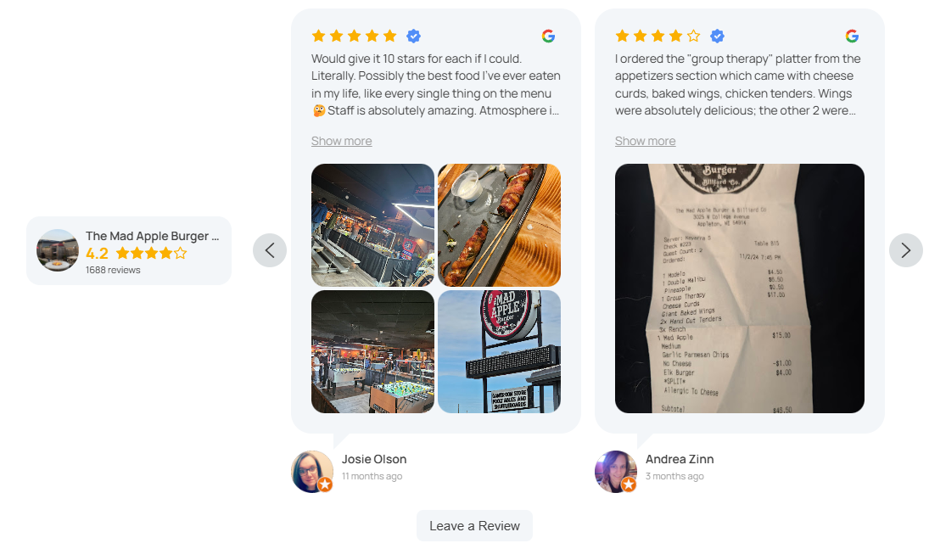Open the Mad Apple sign photo

500,351
